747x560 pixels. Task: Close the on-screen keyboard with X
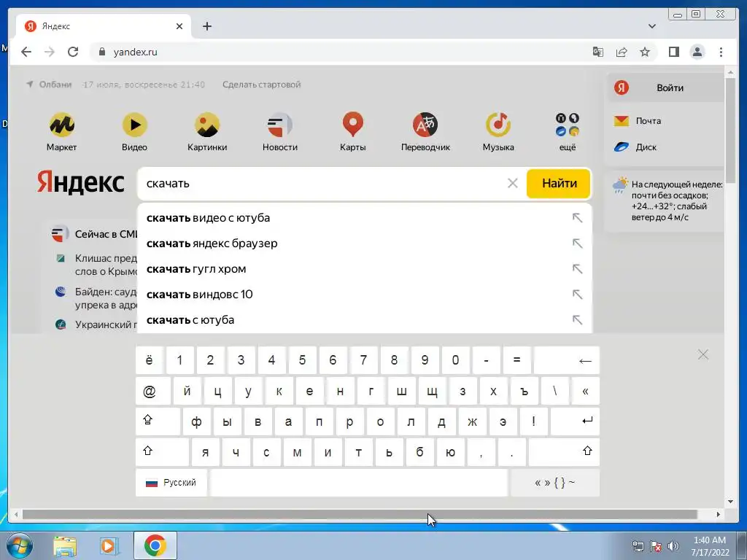point(703,354)
